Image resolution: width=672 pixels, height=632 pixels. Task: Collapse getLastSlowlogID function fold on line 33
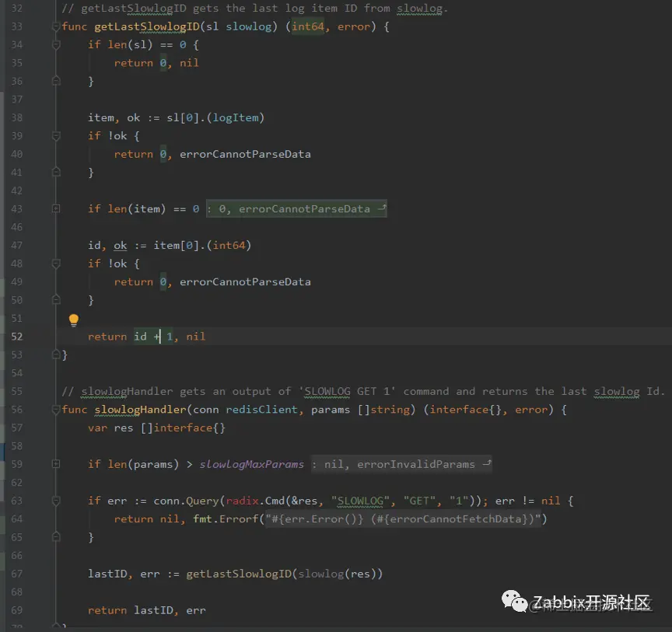tap(56, 26)
